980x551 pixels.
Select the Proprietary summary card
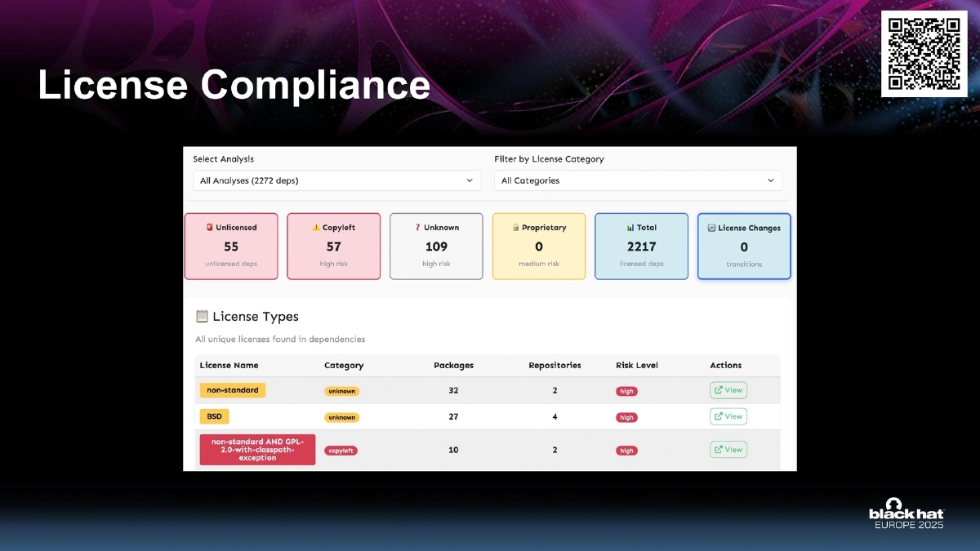539,247
